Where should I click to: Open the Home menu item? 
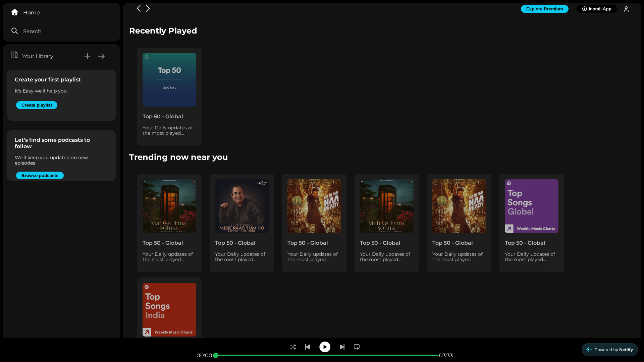click(32, 12)
